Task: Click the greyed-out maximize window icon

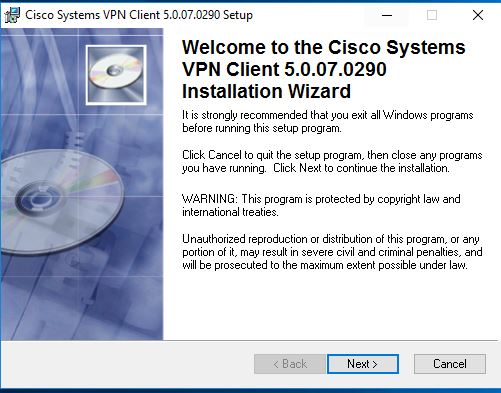Action: pos(432,15)
